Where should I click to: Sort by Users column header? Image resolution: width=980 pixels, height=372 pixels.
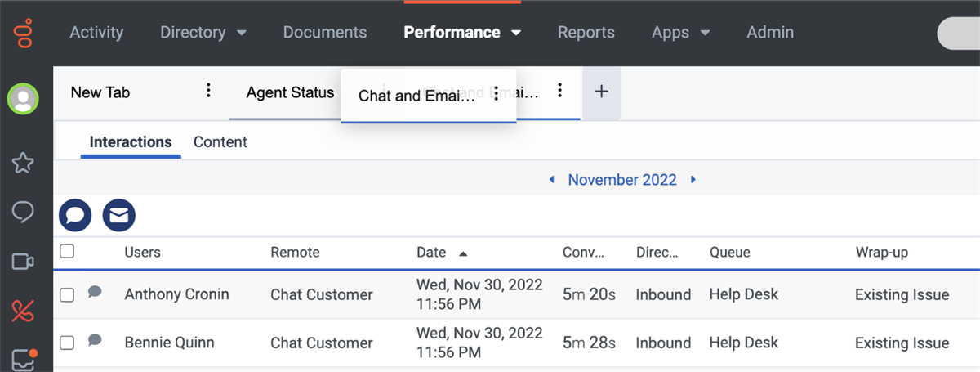pos(143,253)
